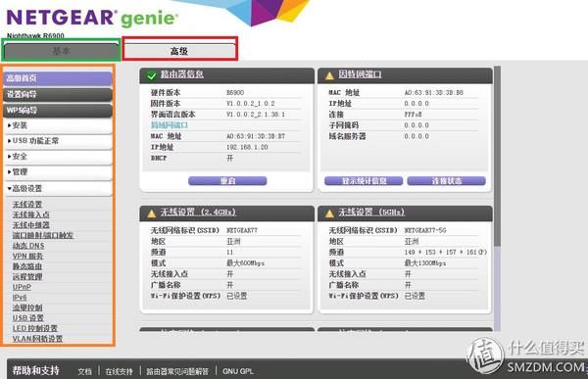Switch to the 基本 tab

61,51
